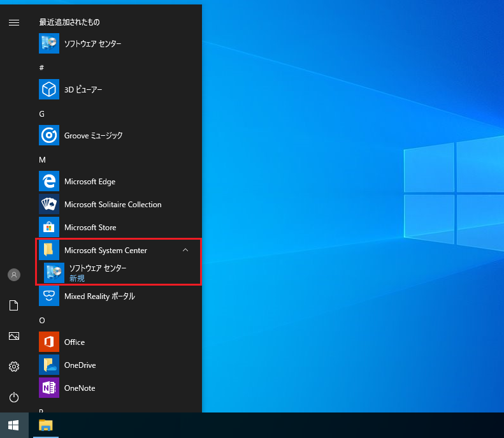
Task: Select the Office label in app list
Action: coord(75,342)
